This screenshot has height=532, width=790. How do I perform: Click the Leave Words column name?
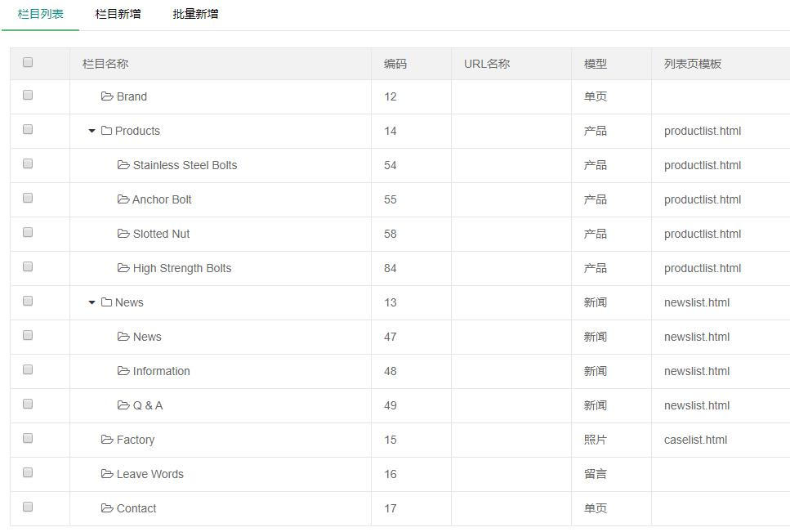pos(150,474)
